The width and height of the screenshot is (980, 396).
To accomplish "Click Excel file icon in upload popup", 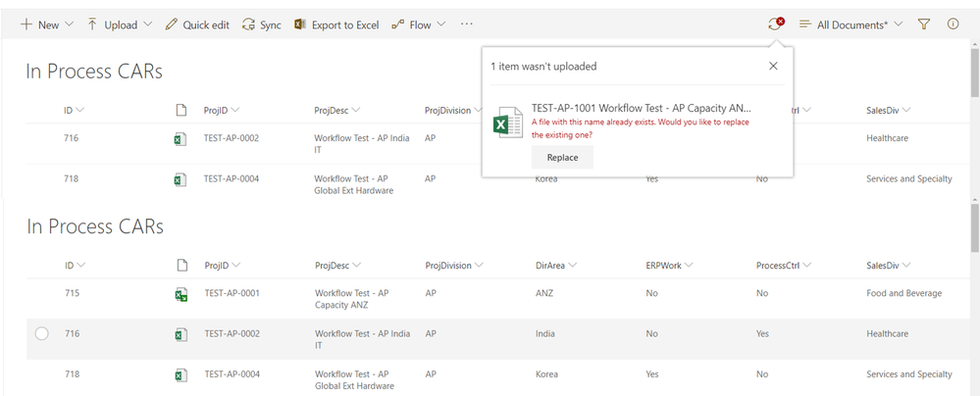I will [508, 122].
